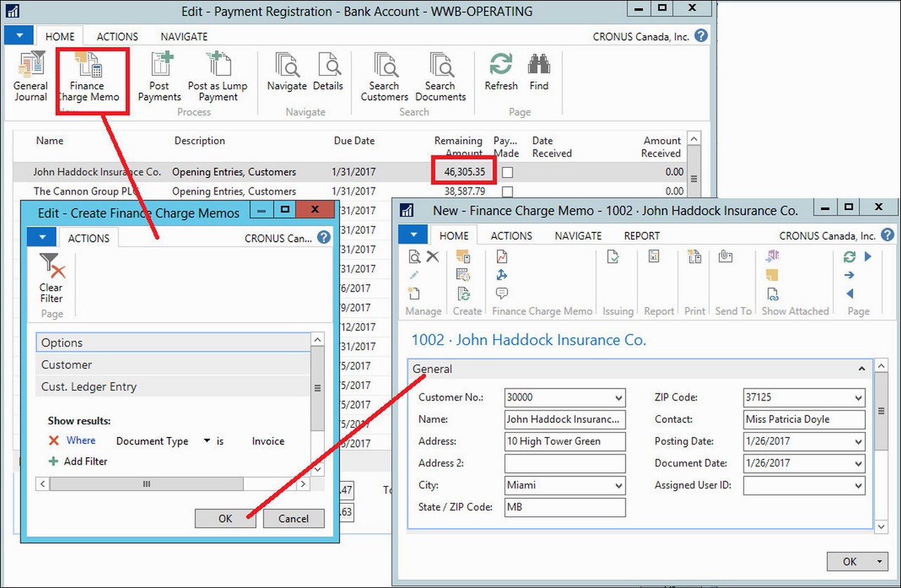Click the Search Documents icon

pos(441,77)
